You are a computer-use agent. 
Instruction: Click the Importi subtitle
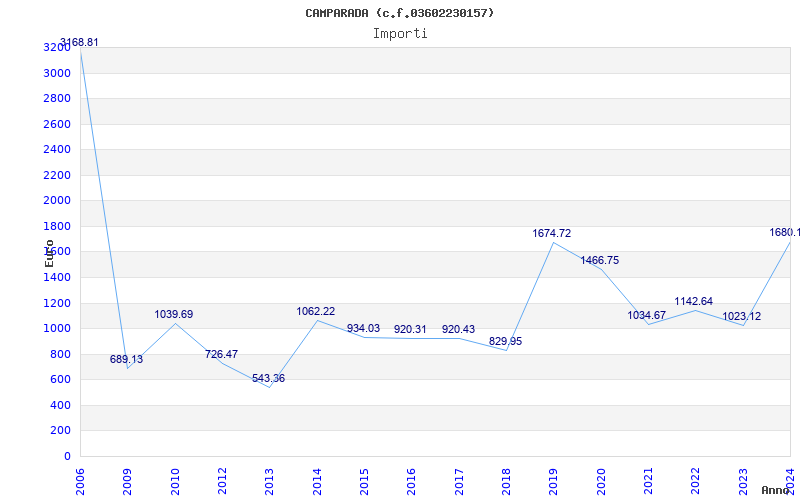pyautogui.click(x=400, y=34)
